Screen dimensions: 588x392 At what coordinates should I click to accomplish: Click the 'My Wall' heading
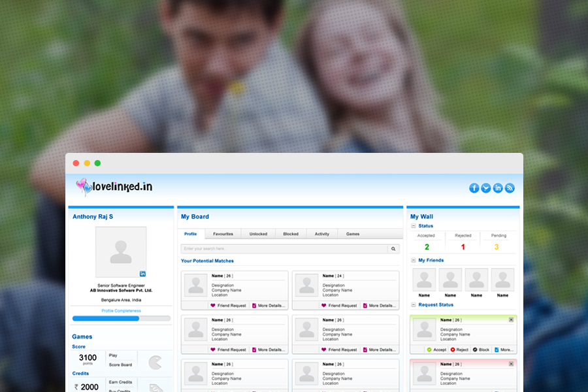[421, 216]
